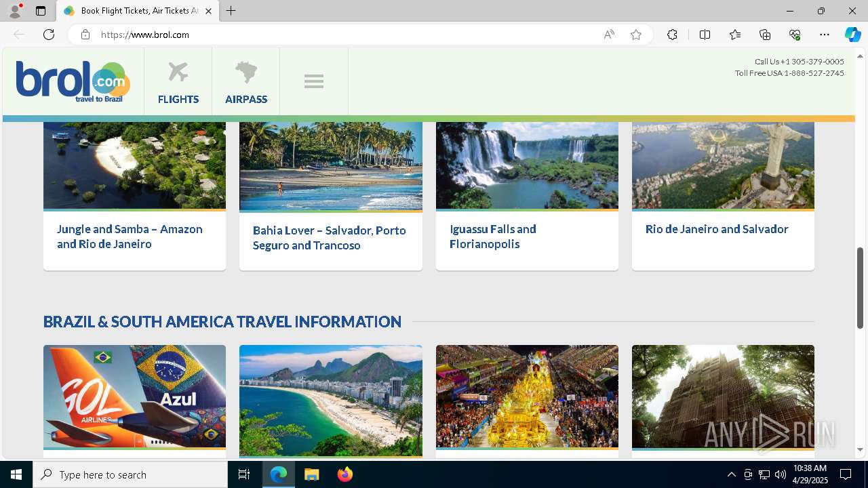Open the taskbar clock and date
Viewport: 868px width, 488px height.
click(x=810, y=474)
